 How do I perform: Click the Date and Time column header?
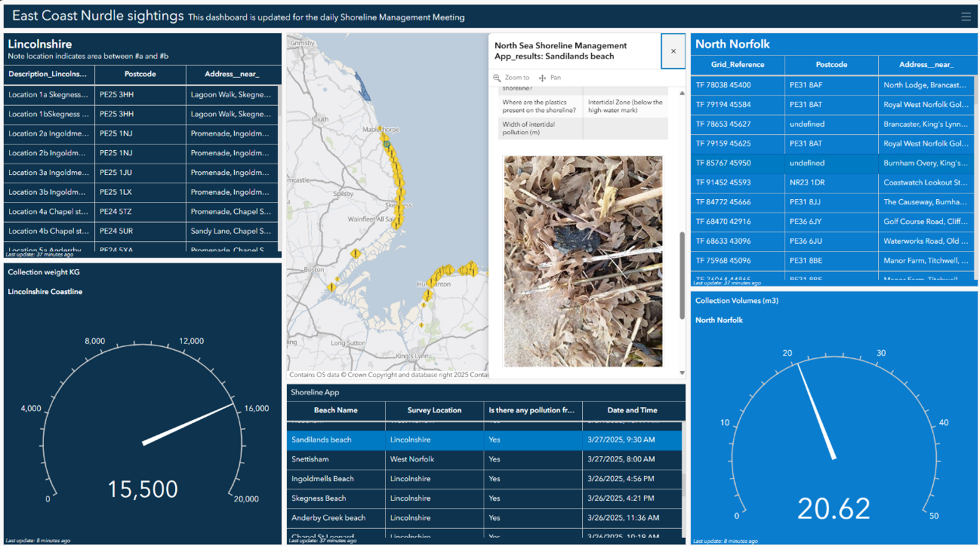(632, 410)
